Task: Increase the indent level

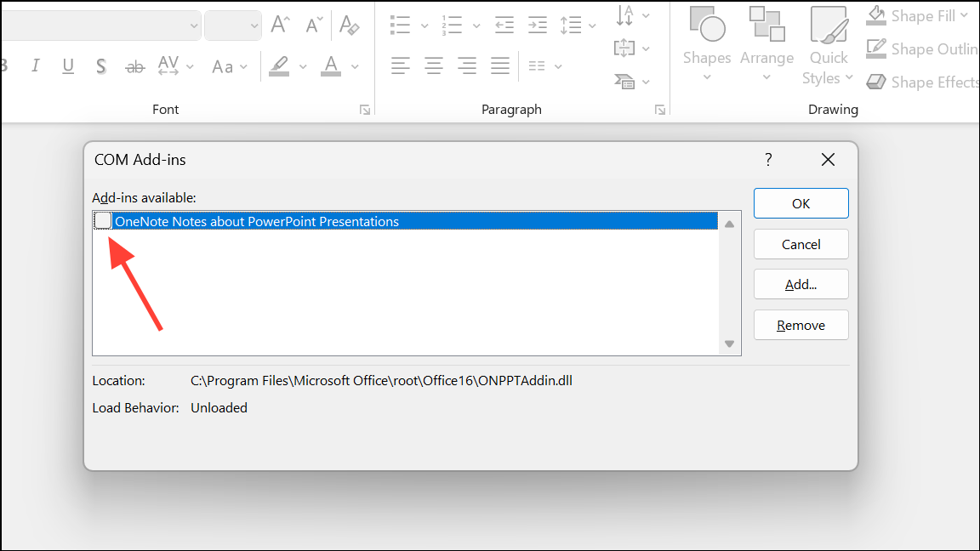Action: (537, 25)
